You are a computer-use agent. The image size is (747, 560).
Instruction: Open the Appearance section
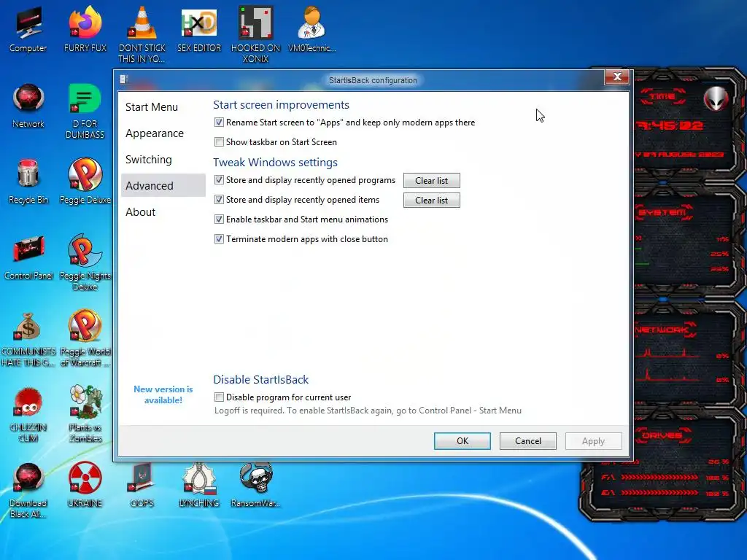coord(163,133)
